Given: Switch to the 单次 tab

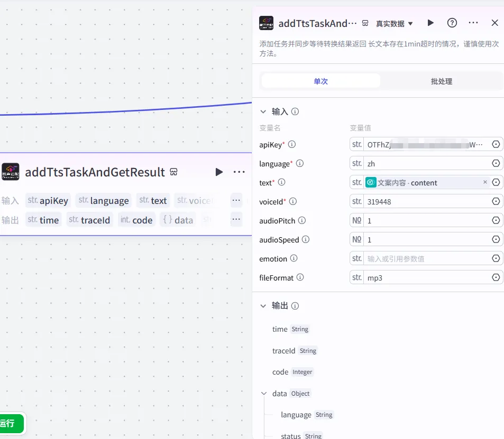Looking at the screenshot, I should pos(321,81).
